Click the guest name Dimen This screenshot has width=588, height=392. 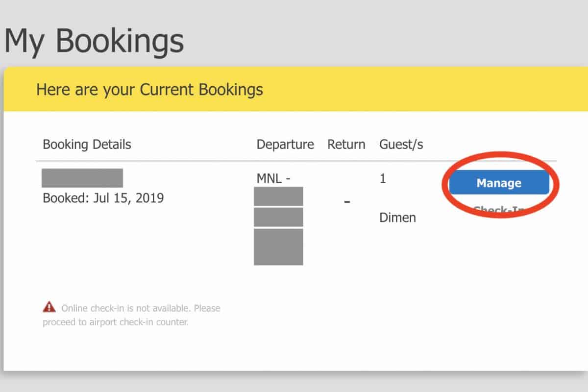click(x=397, y=218)
